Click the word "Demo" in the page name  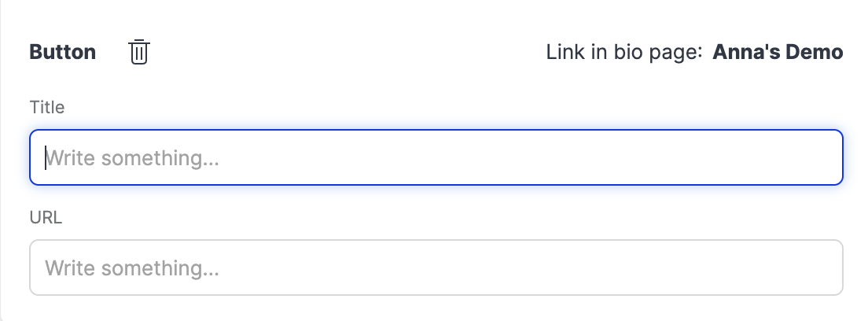coord(815,52)
